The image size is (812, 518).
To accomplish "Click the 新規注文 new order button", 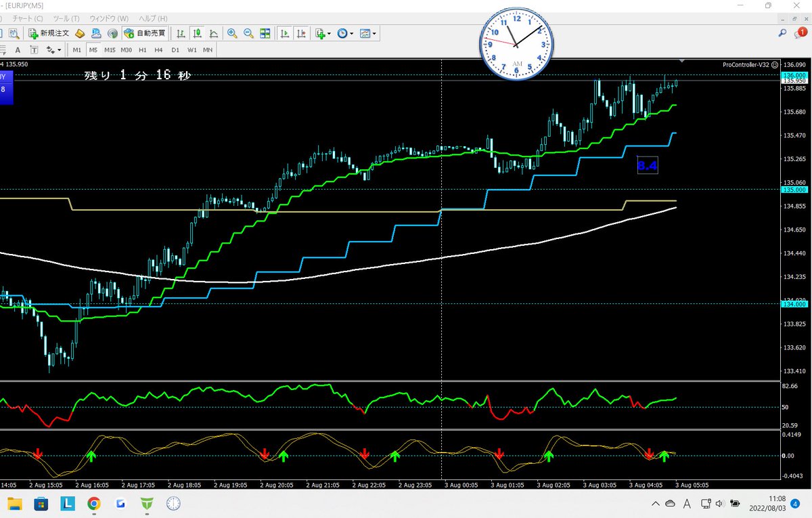I will (x=48, y=33).
